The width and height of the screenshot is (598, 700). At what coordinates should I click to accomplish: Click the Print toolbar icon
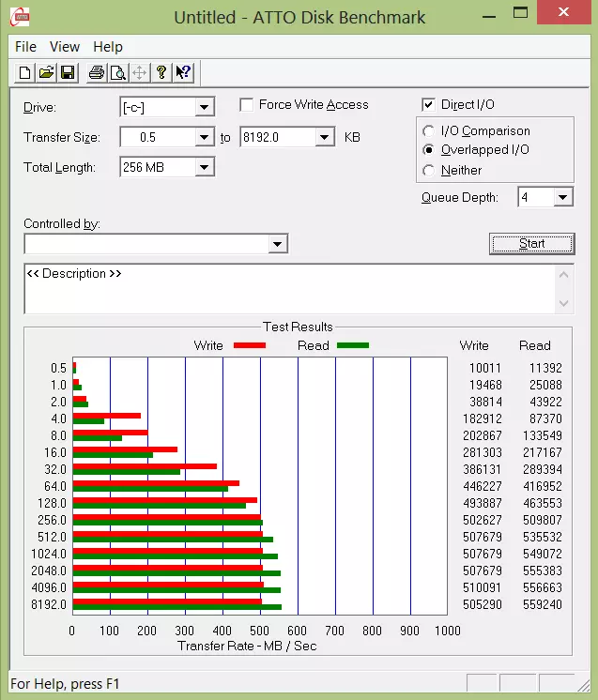(x=96, y=72)
